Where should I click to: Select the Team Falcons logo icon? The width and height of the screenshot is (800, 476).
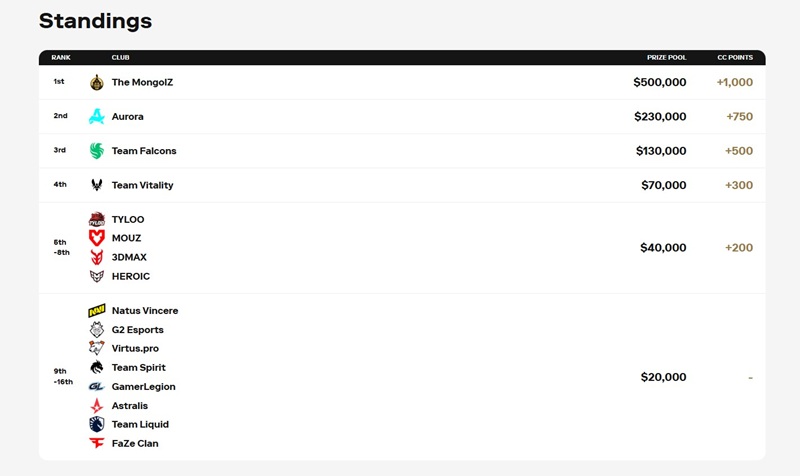97,151
